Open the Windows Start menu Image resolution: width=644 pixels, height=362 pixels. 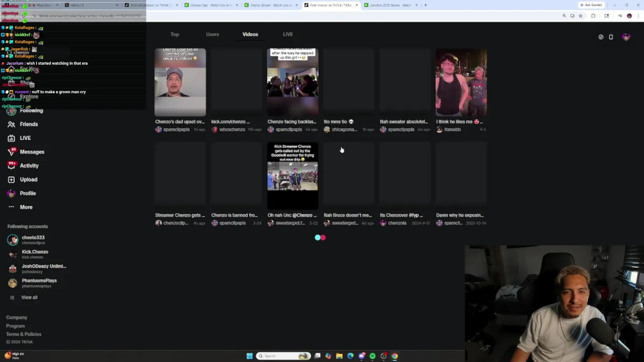pos(249,356)
